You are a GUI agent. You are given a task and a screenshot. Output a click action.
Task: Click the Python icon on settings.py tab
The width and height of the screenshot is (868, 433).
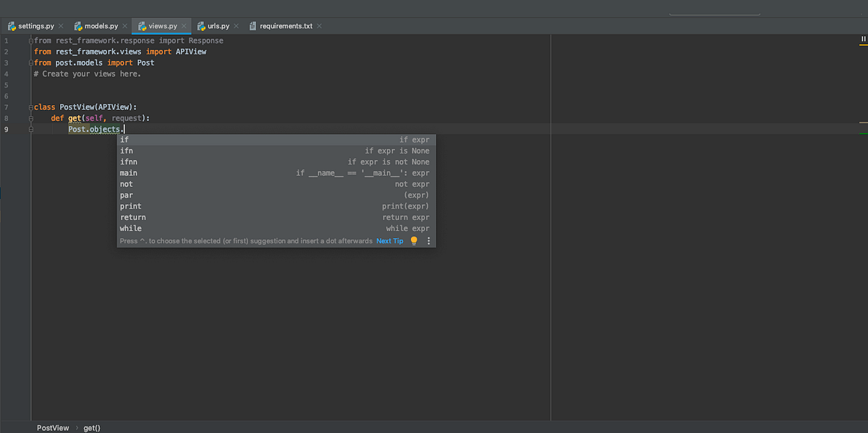tap(12, 25)
